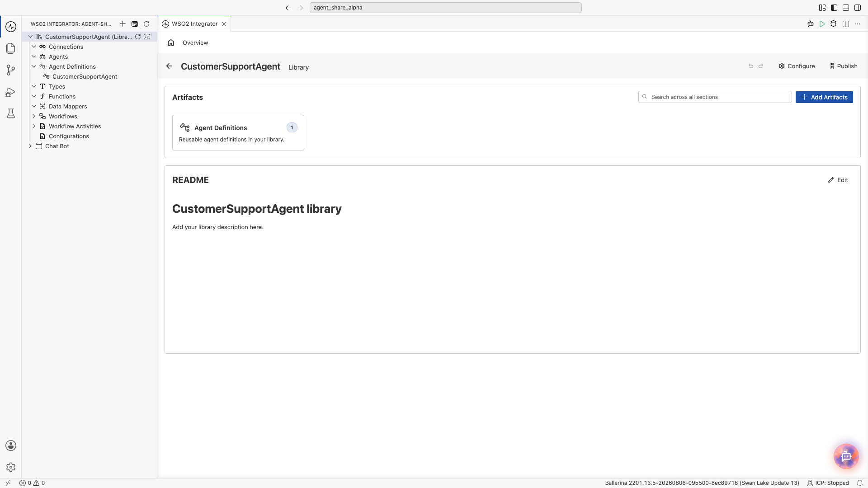Navigate back with title bar arrow

(288, 8)
